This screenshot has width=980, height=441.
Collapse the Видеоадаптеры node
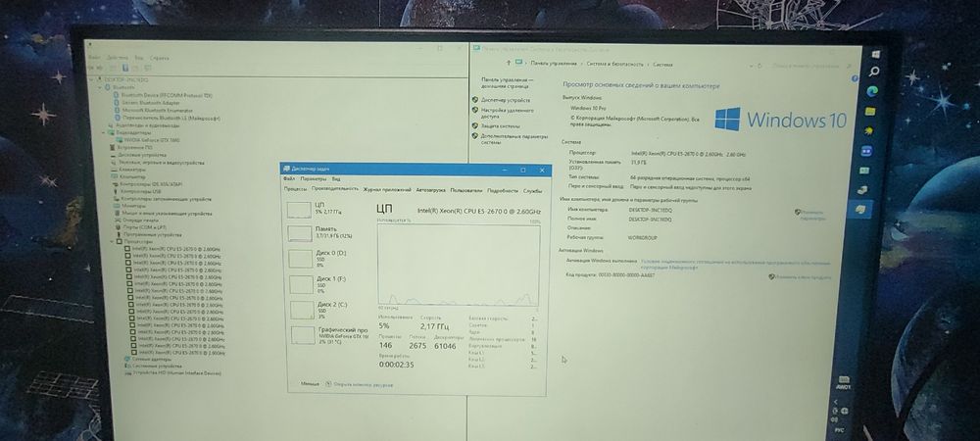[x=103, y=132]
